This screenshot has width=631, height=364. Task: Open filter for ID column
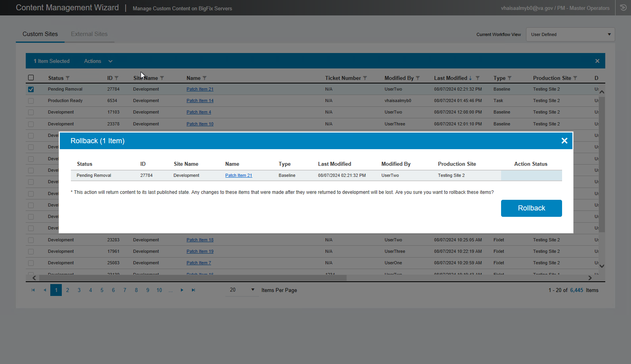click(116, 78)
